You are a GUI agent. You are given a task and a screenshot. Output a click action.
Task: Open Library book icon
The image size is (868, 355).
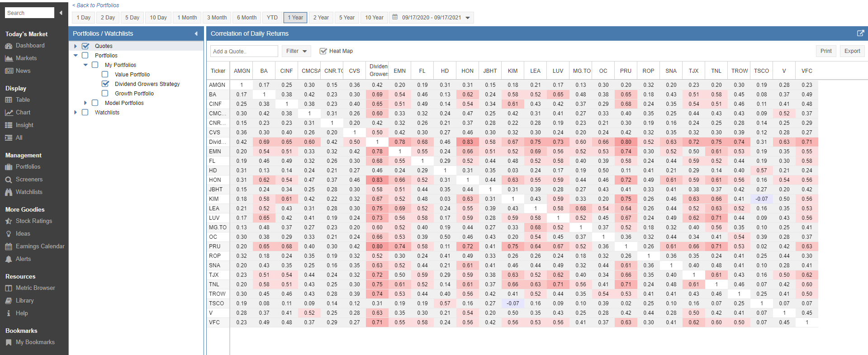pyautogui.click(x=9, y=301)
